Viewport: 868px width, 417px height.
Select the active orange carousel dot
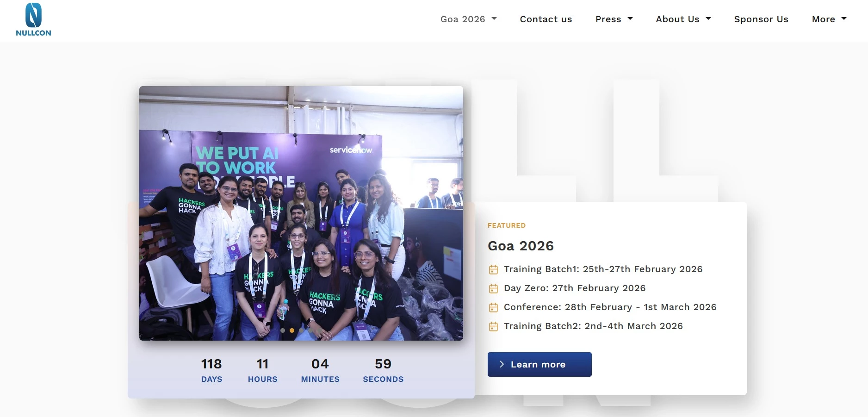tap(292, 330)
